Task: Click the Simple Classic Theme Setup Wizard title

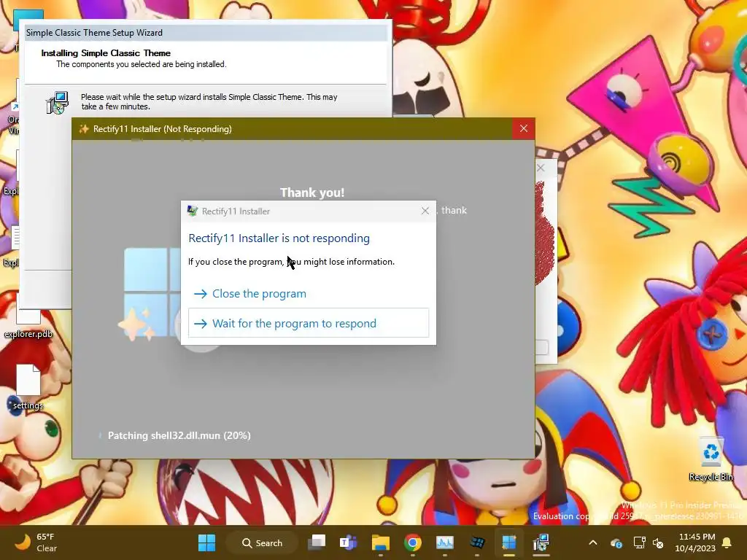Action: pos(94,33)
